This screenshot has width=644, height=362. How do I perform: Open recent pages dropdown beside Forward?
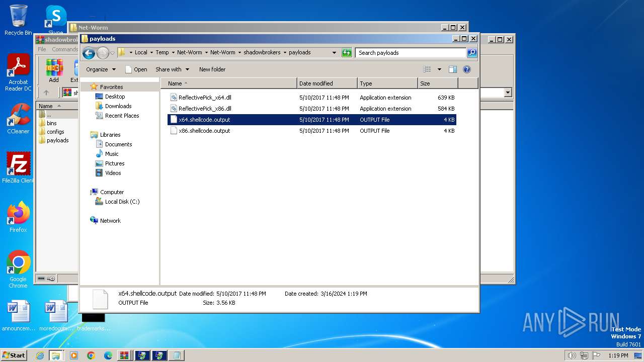(x=112, y=53)
